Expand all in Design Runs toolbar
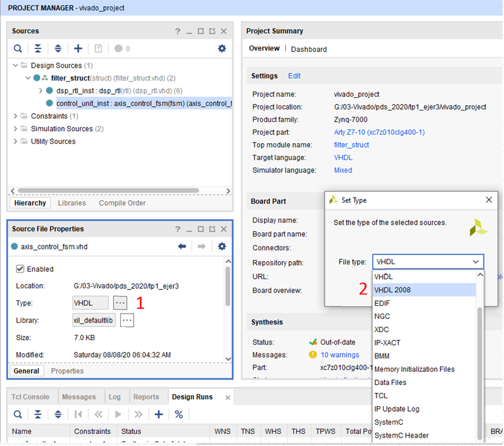The height and width of the screenshot is (446, 504). coord(58,414)
